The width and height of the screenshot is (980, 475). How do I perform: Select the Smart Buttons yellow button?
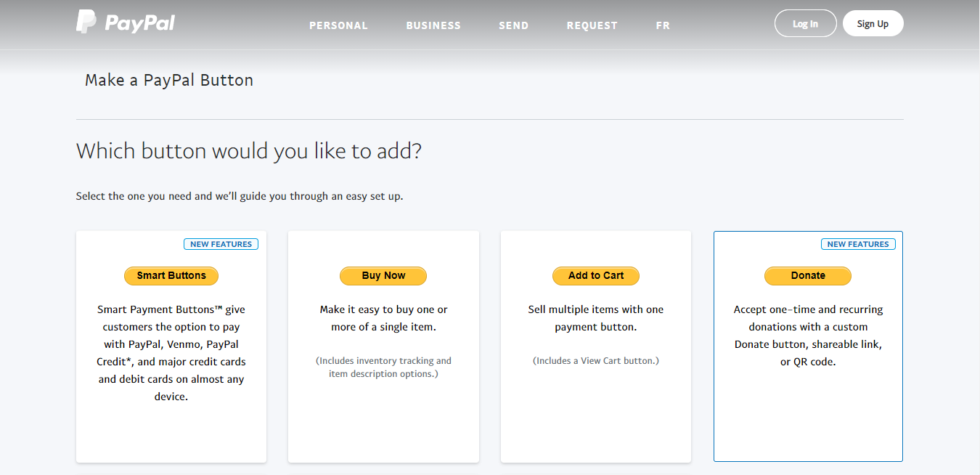tap(171, 276)
